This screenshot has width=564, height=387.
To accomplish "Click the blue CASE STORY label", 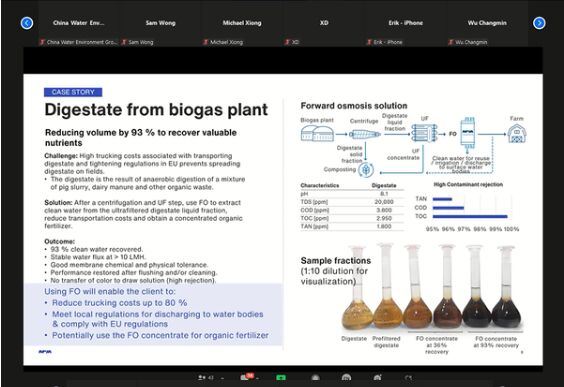I will pyautogui.click(x=73, y=92).
